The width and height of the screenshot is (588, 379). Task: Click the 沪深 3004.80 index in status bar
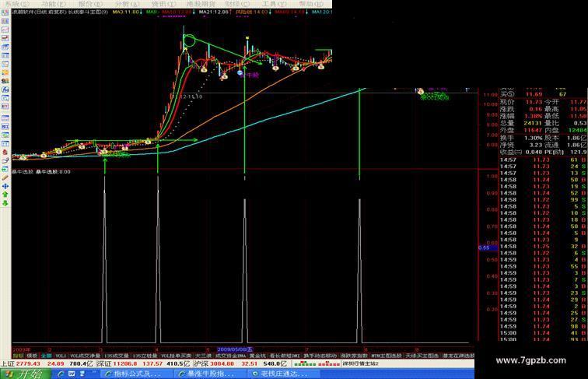click(214, 363)
